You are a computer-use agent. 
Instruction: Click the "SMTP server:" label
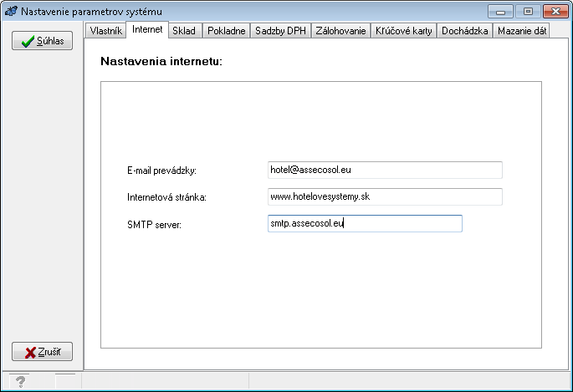tap(154, 225)
